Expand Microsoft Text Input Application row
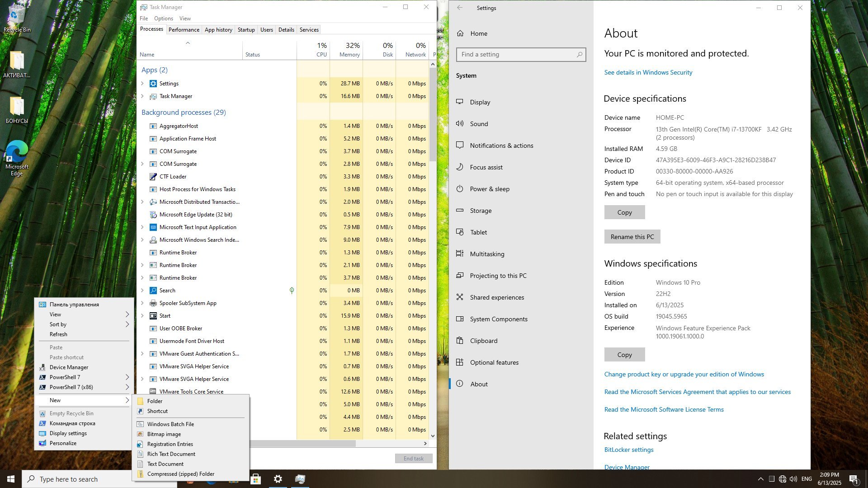Screen dimensions: 868x488 [x=142, y=227]
